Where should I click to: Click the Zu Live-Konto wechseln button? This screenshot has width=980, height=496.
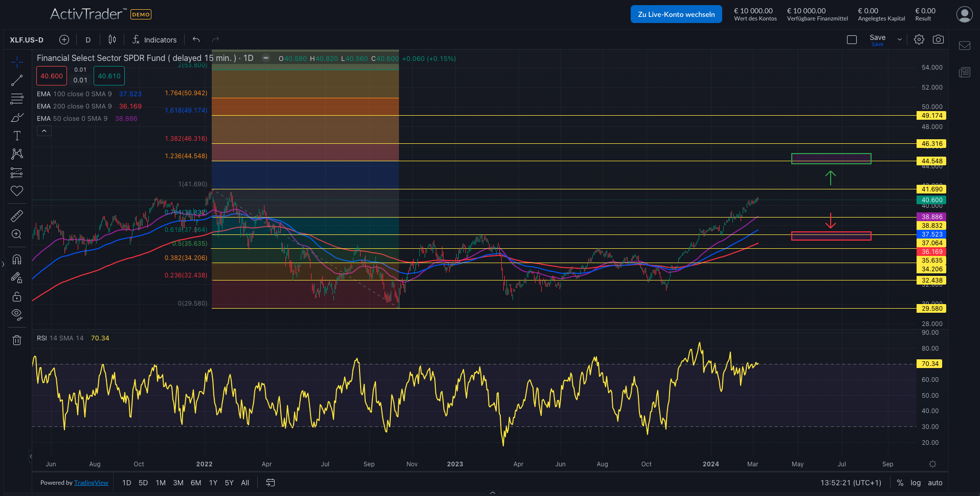[676, 14]
